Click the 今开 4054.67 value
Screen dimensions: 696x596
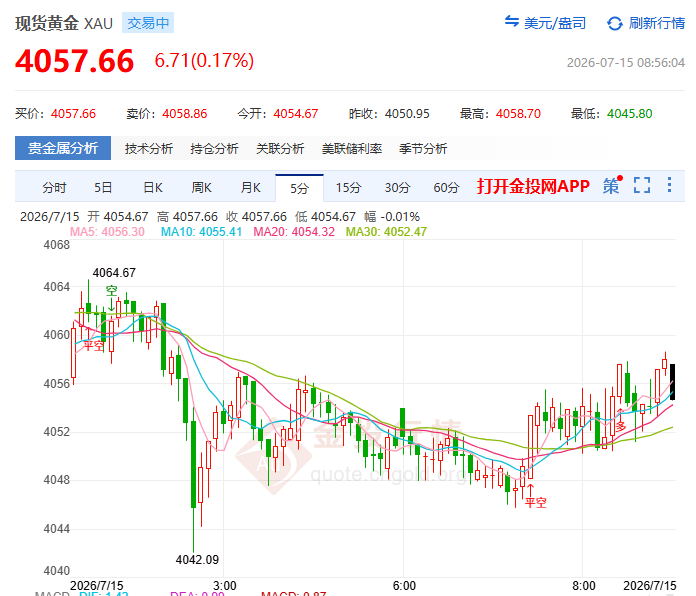[296, 114]
